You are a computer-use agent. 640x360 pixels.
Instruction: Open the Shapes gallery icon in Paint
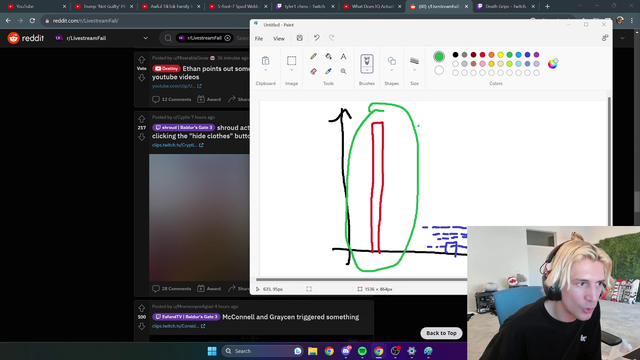[x=391, y=61]
